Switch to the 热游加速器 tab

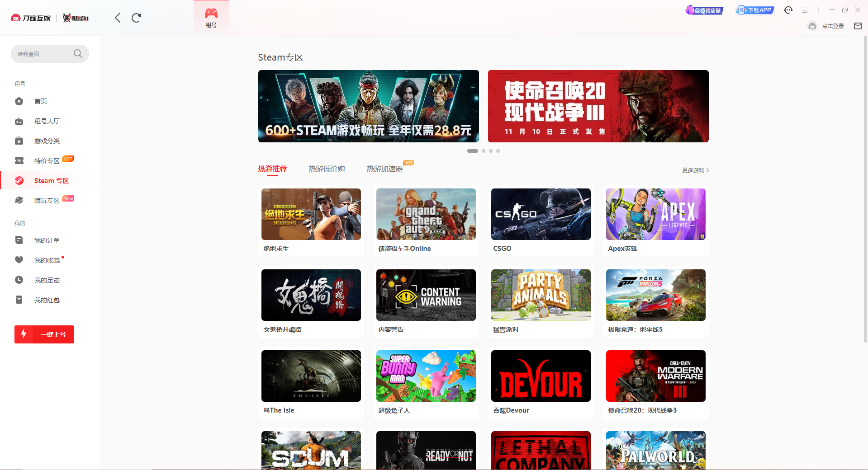tap(384, 169)
